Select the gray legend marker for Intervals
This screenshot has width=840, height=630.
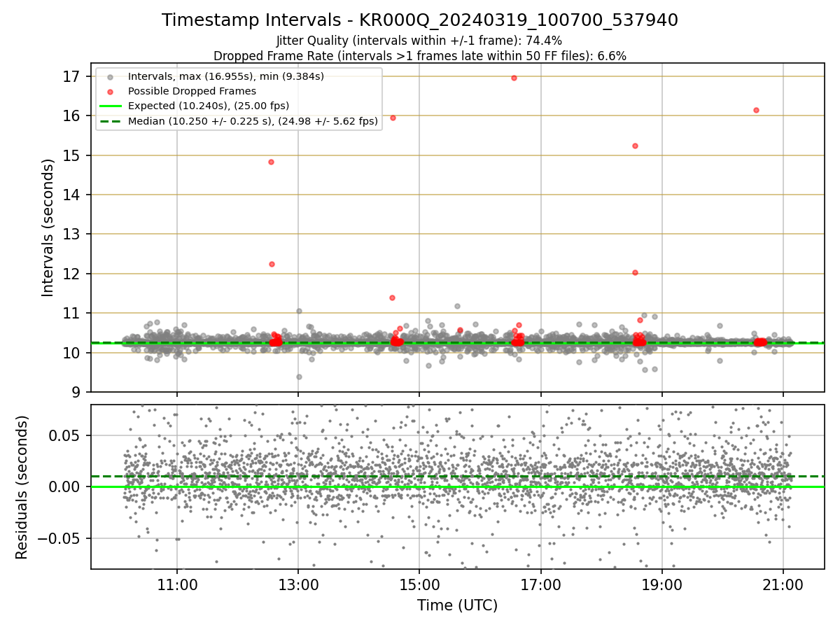coord(111,76)
